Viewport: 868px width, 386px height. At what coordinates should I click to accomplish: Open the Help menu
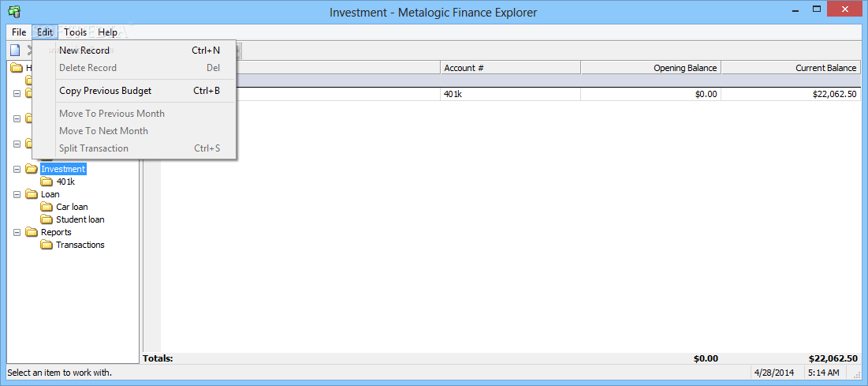pyautogui.click(x=107, y=32)
